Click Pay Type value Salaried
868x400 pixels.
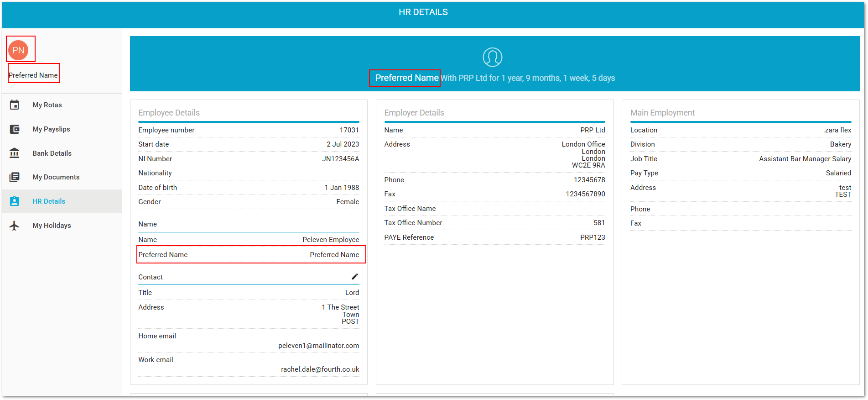(838, 173)
